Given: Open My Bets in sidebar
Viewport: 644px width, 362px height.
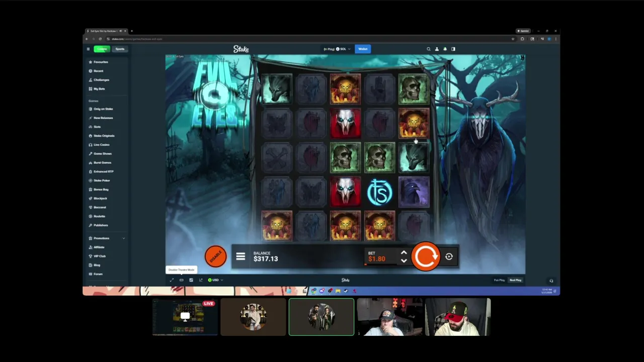Looking at the screenshot, I should tap(97, 89).
